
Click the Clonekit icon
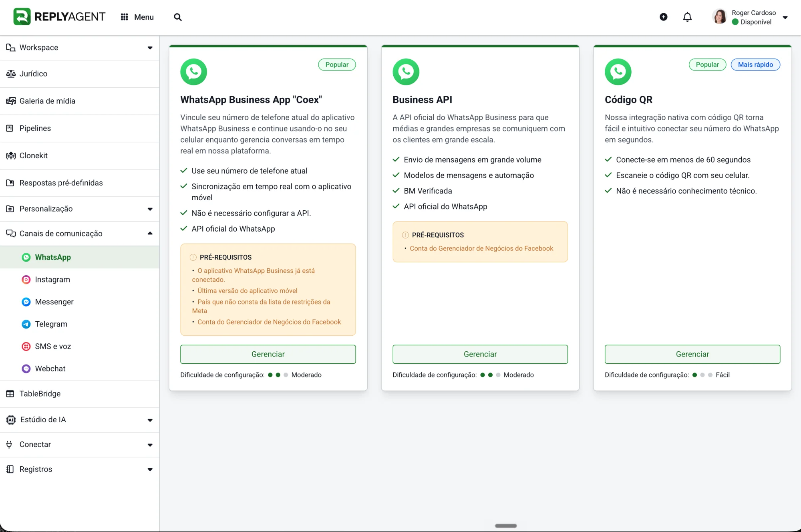10,155
